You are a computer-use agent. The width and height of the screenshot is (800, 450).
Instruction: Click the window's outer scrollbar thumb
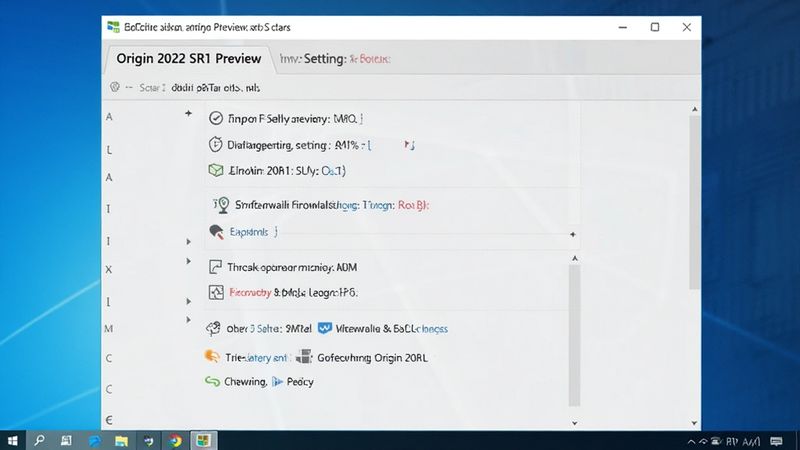point(694,203)
